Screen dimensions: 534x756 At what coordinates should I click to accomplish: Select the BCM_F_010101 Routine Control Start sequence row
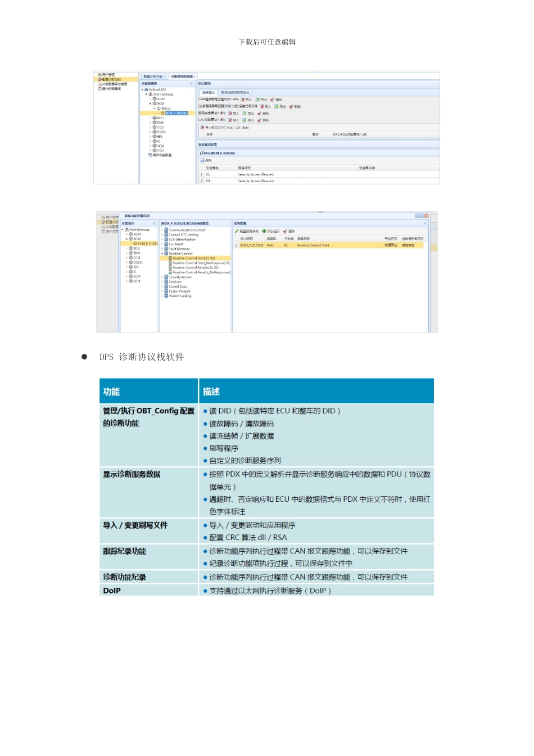[328, 245]
